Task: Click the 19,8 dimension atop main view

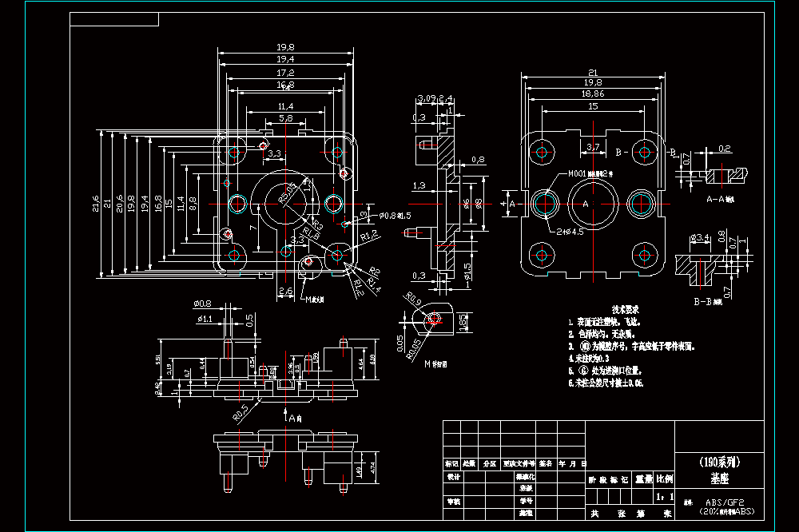Action: (x=285, y=47)
